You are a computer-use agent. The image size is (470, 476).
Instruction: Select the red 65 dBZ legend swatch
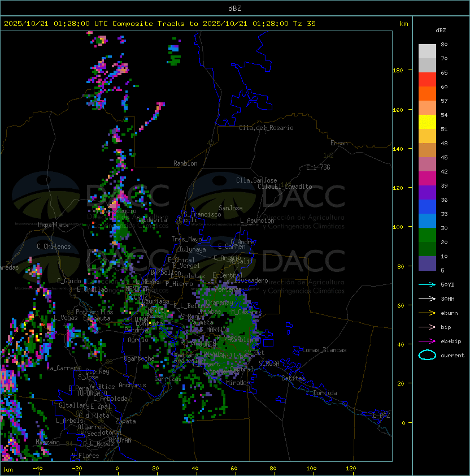[x=427, y=80]
